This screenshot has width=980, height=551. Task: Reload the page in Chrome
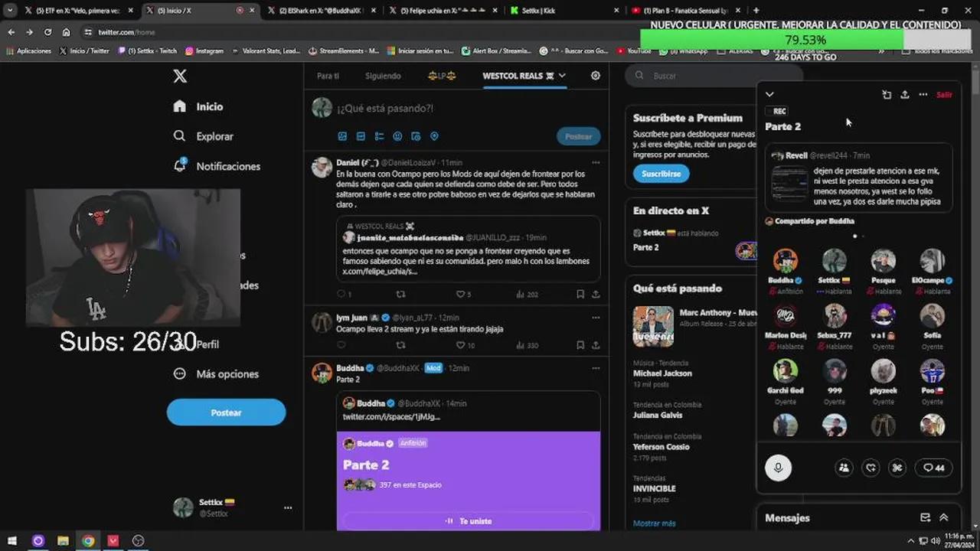[47, 32]
